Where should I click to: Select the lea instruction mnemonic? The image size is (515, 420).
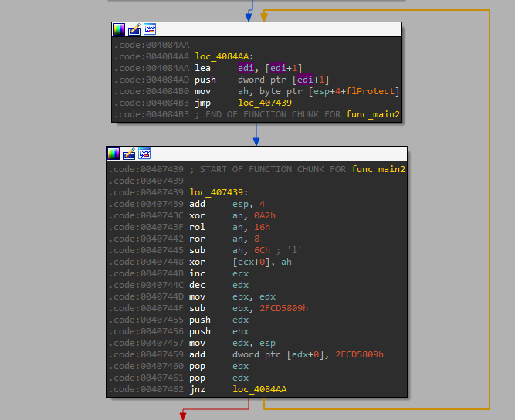pyautogui.click(x=203, y=68)
